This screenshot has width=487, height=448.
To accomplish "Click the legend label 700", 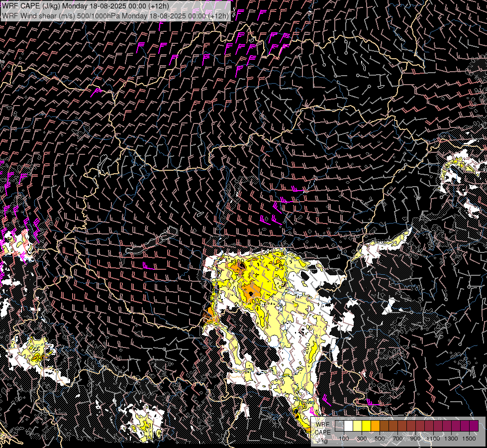I will point(397,439).
